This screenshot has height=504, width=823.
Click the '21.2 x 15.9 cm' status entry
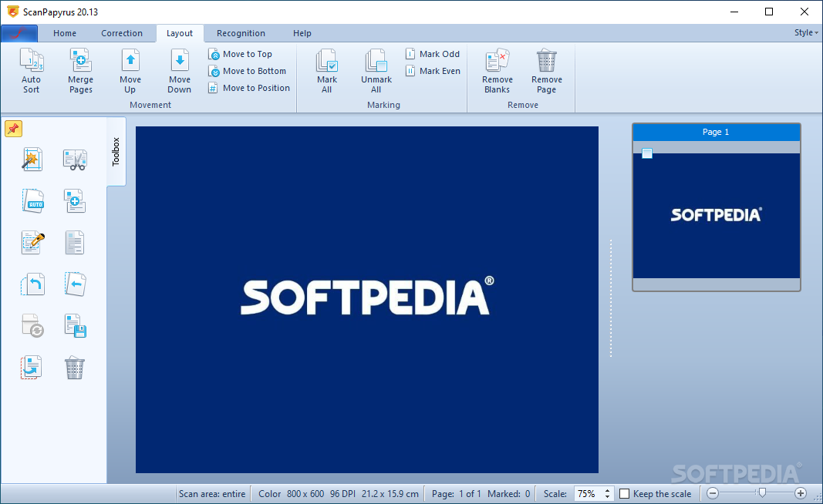coord(390,493)
